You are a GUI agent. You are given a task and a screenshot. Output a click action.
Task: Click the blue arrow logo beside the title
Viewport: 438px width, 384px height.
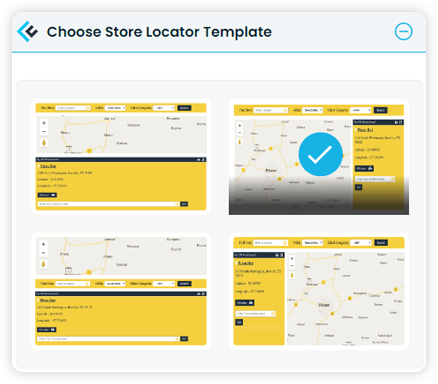coord(27,32)
